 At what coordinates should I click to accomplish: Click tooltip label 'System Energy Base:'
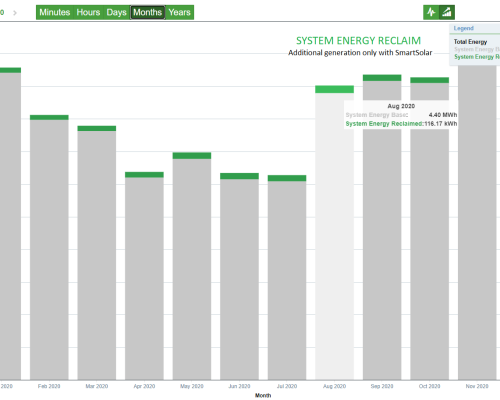tap(377, 115)
